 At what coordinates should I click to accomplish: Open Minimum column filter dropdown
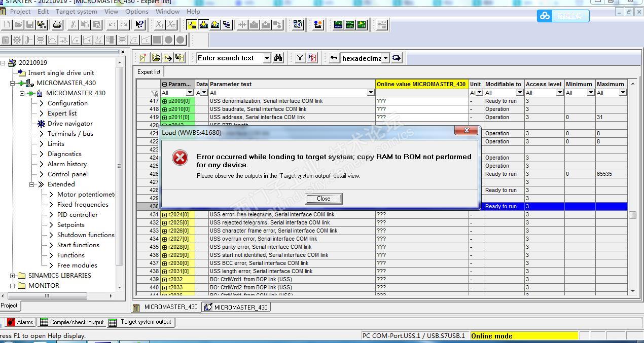(590, 93)
